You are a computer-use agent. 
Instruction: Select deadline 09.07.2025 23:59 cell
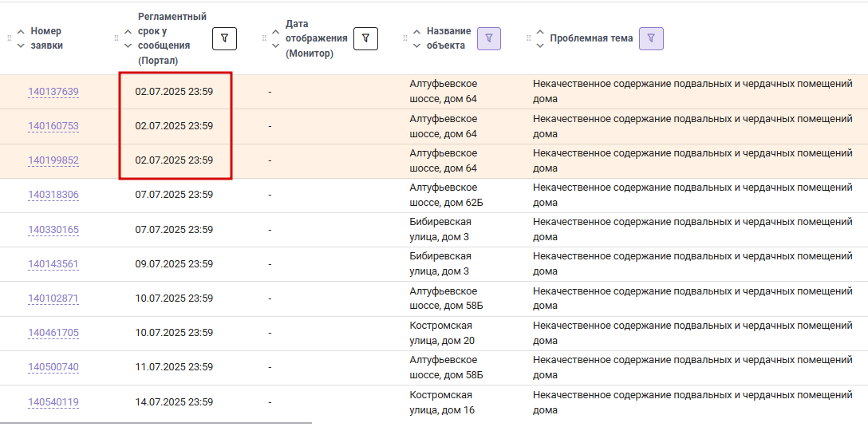pos(174,263)
